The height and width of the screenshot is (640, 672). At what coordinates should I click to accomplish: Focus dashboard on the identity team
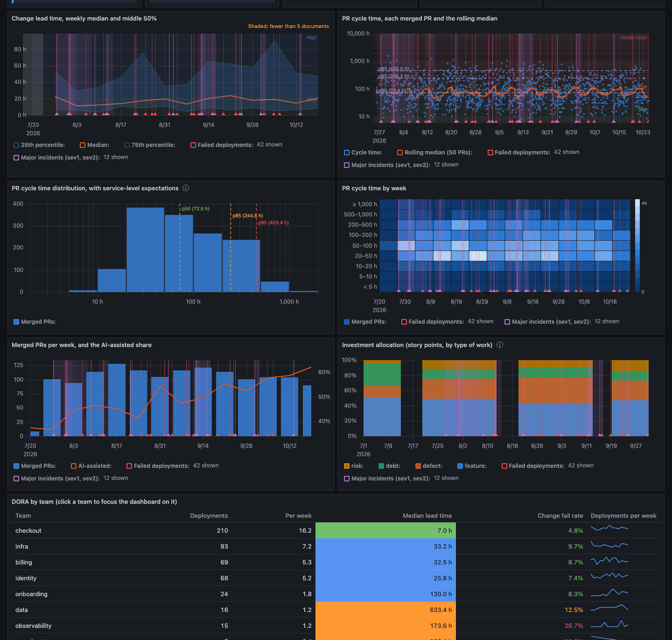point(26,578)
